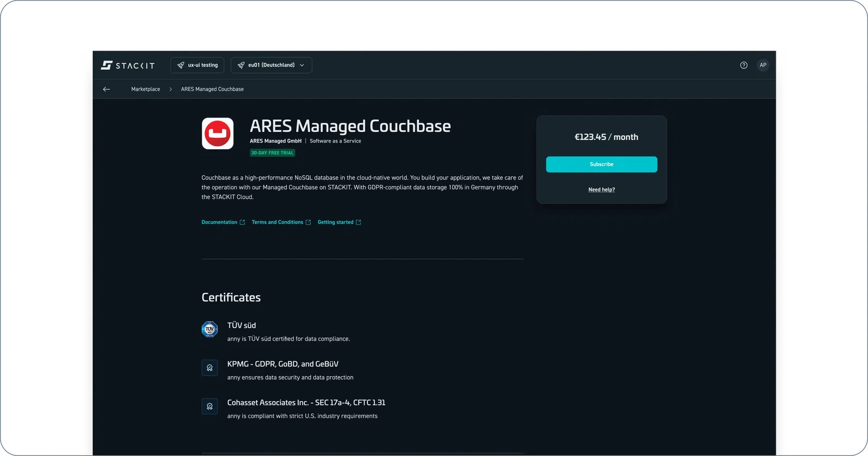Click the ARES Managed Couchbase page title
Screen dimensions: 868x456
(350, 126)
